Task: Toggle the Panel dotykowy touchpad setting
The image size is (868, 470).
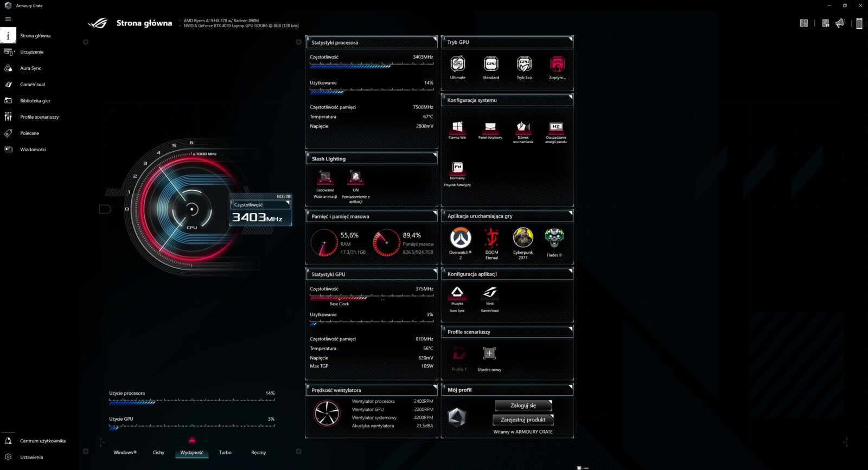Action: 490,127
